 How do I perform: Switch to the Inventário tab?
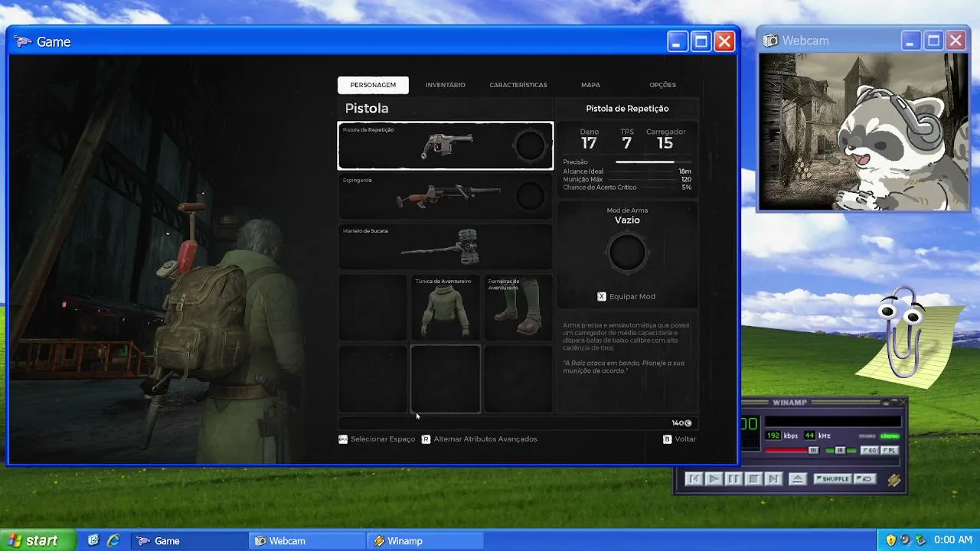pos(446,85)
